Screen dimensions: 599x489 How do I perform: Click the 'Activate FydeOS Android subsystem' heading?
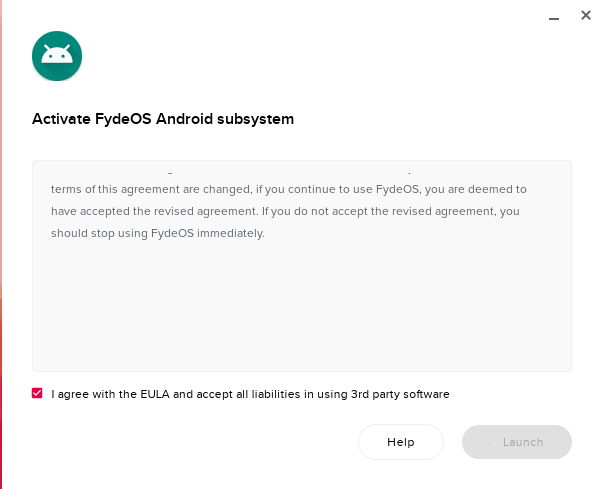click(x=163, y=119)
